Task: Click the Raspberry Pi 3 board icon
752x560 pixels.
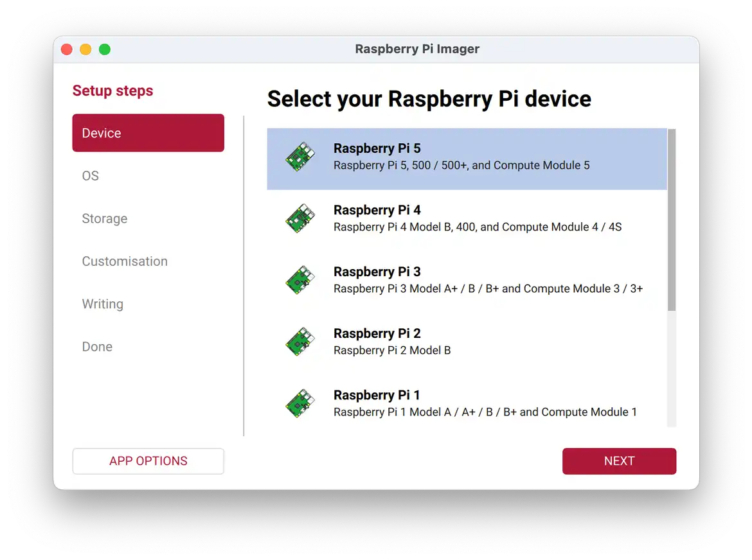Action: pyautogui.click(x=300, y=280)
